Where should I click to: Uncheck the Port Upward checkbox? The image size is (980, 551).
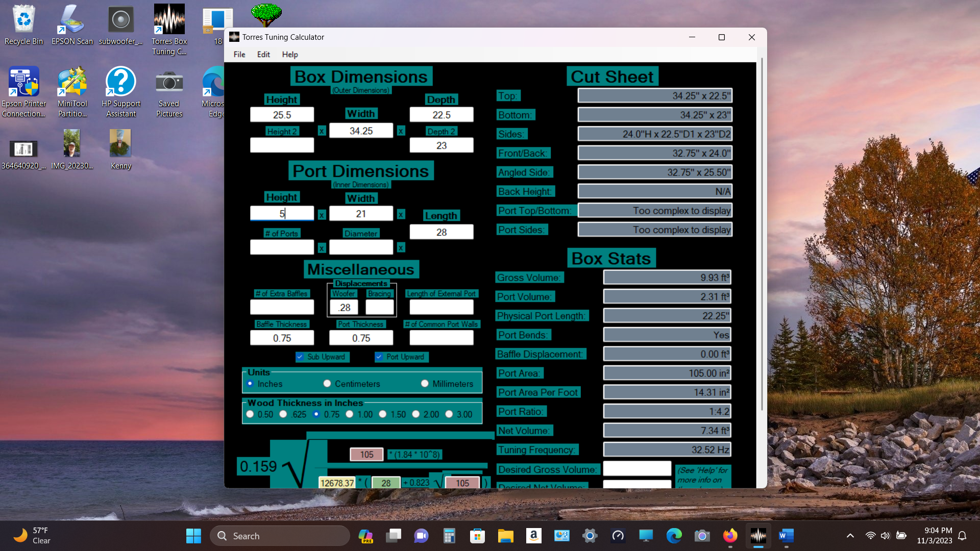[379, 357]
